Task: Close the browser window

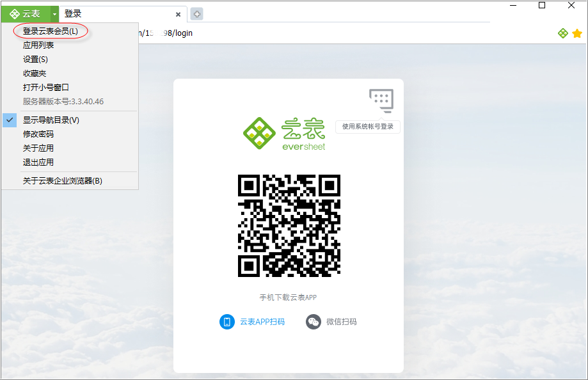Action: (x=571, y=6)
